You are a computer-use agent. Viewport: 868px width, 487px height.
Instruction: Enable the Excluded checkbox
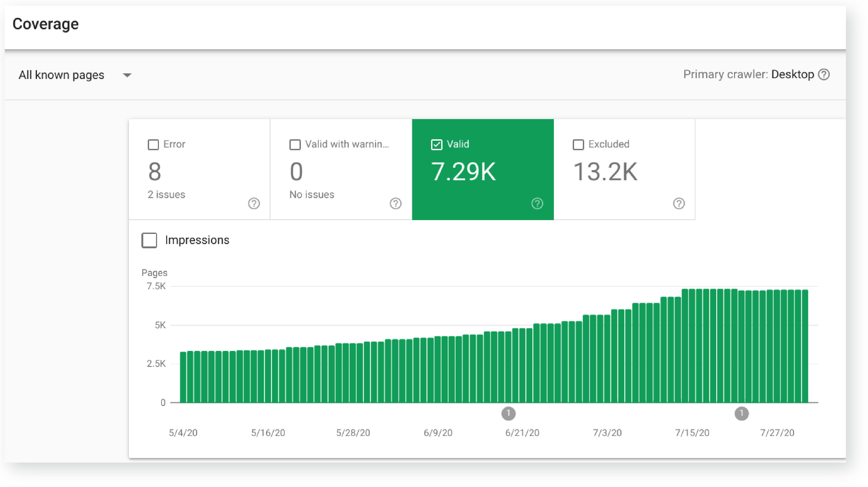(578, 145)
